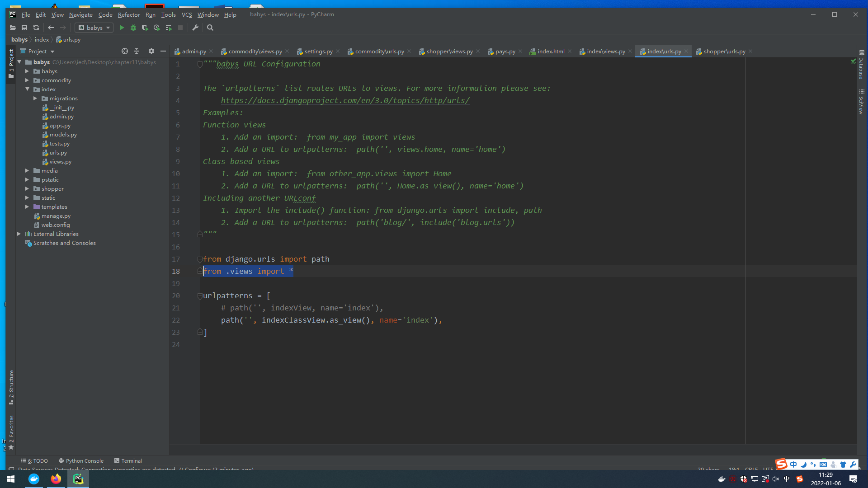
Task: Select web.config in the project tree
Action: (55, 225)
